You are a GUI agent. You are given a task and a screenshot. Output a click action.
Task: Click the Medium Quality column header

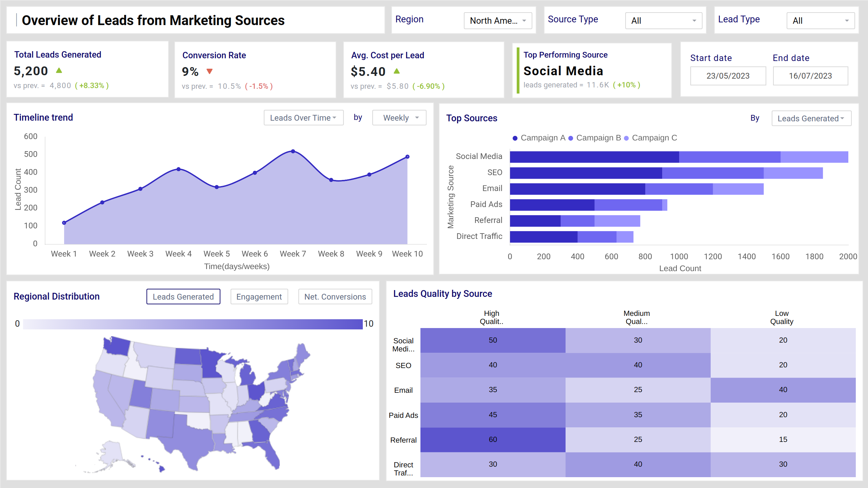click(x=637, y=318)
